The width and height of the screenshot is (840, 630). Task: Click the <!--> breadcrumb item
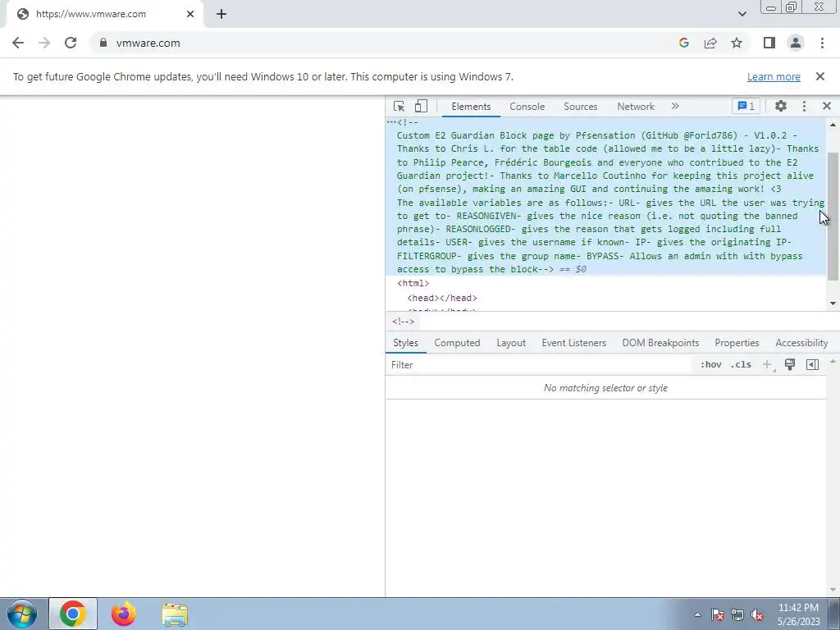pyautogui.click(x=403, y=322)
